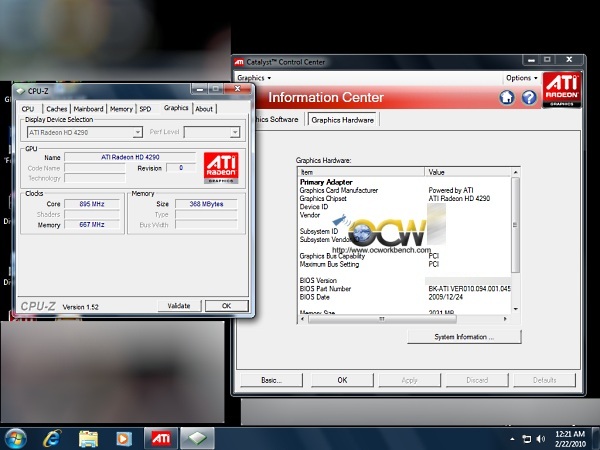Open the Options menu
Screen dimensions: 600x450
click(x=522, y=78)
